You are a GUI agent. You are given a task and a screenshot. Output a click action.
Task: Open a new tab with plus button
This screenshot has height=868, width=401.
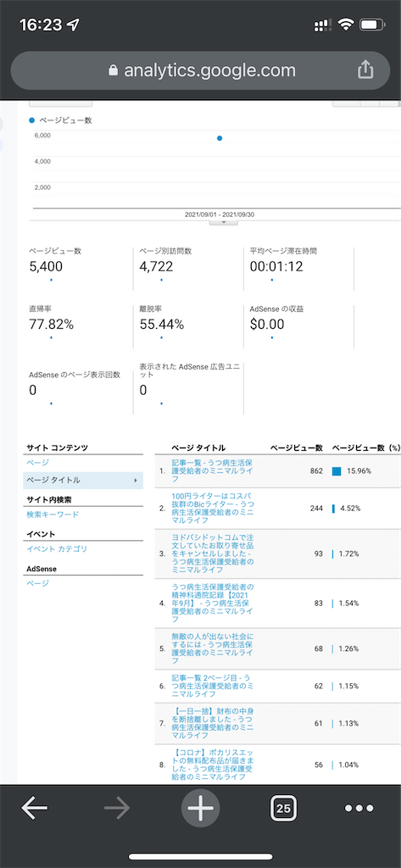[x=200, y=808]
